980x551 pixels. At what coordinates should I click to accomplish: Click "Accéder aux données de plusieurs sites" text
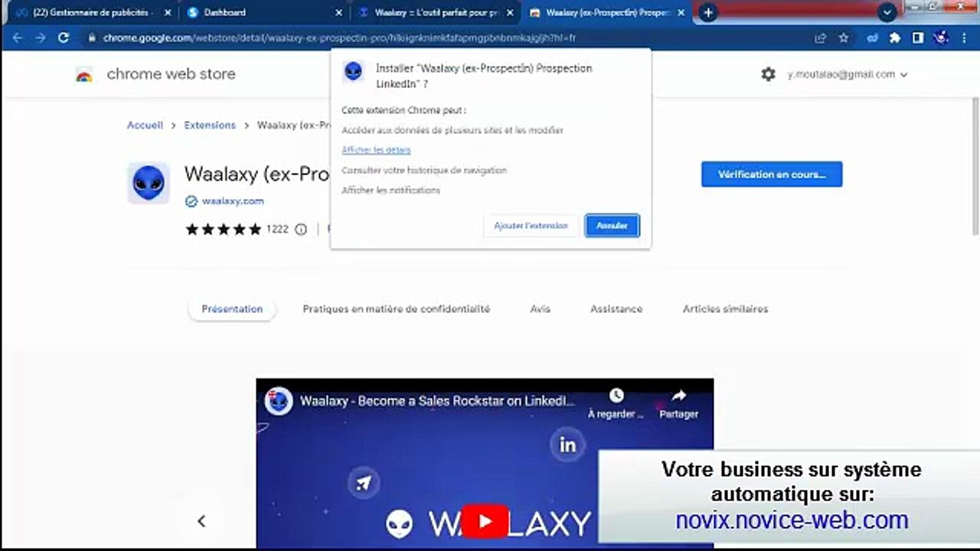[452, 130]
